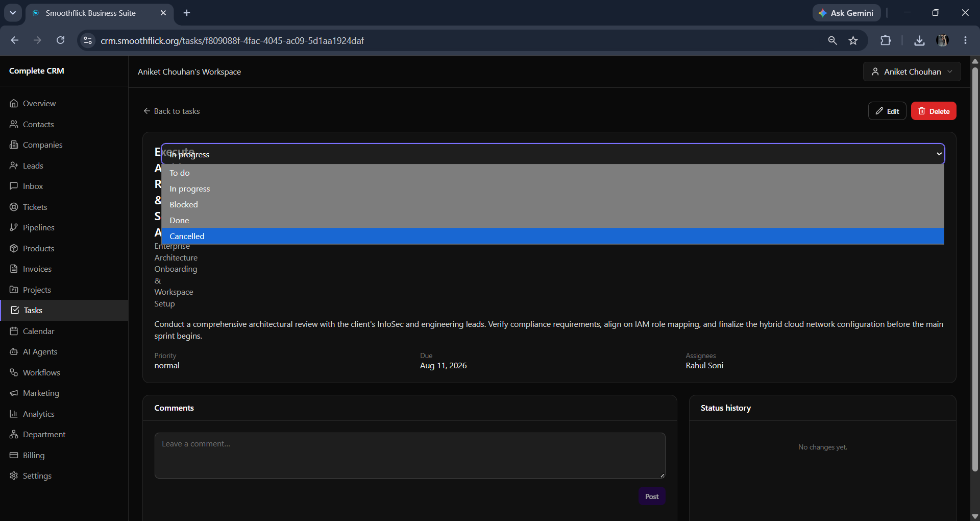The image size is (980, 521).
Task: Click the Status history heading
Action: pyautogui.click(x=725, y=408)
